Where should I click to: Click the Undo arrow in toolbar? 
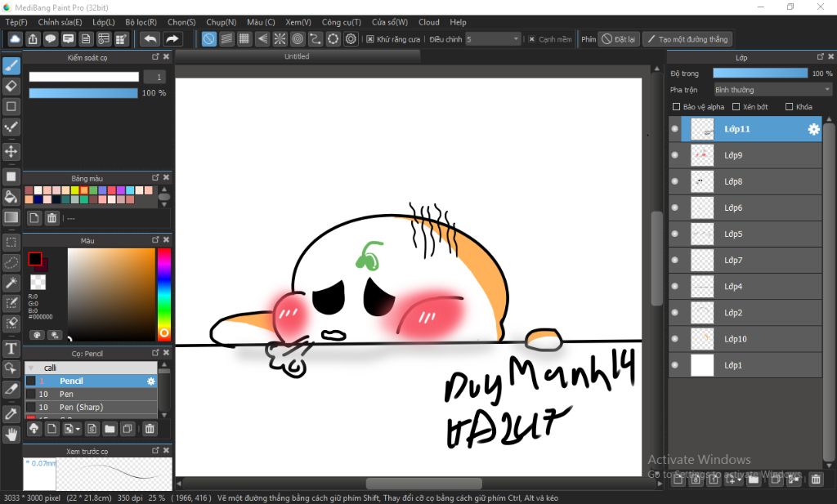(150, 38)
